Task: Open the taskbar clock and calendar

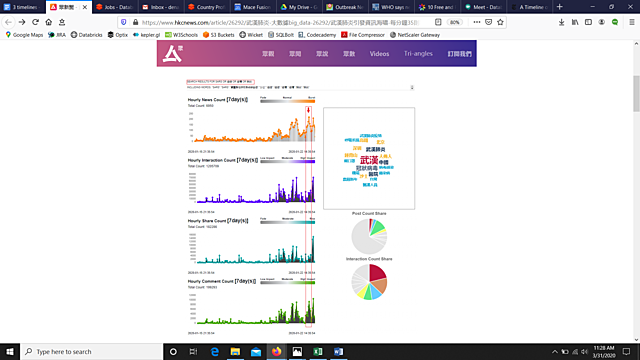Action: pyautogui.click(x=604, y=351)
